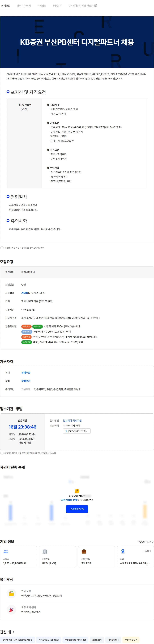The width and height of the screenshot is (154, 644).
Task: Click 부산 1호선 badge for 서면역
Action: pos(26,326)
